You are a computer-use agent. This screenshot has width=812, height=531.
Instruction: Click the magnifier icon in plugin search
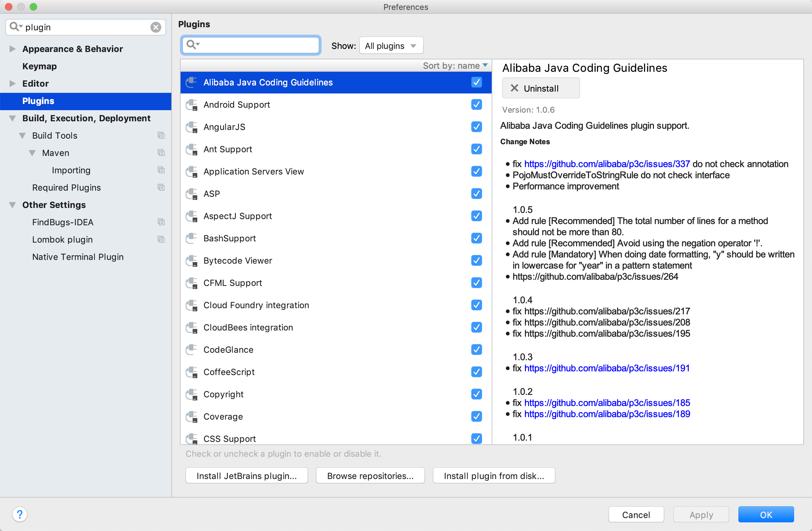click(193, 45)
